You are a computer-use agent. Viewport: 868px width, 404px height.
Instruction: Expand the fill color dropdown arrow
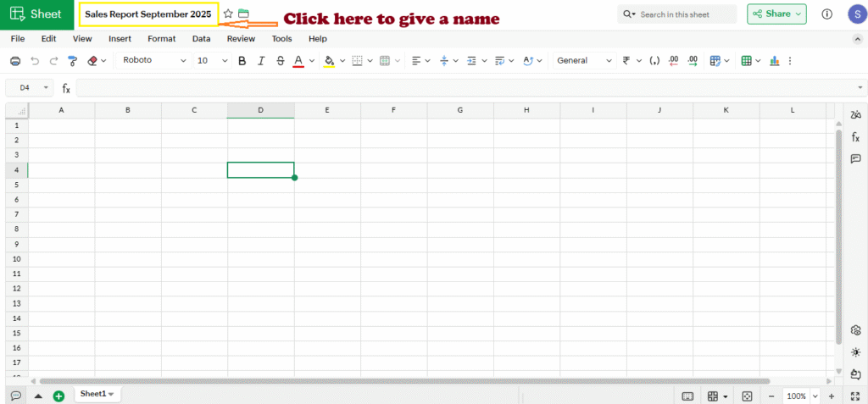point(342,61)
